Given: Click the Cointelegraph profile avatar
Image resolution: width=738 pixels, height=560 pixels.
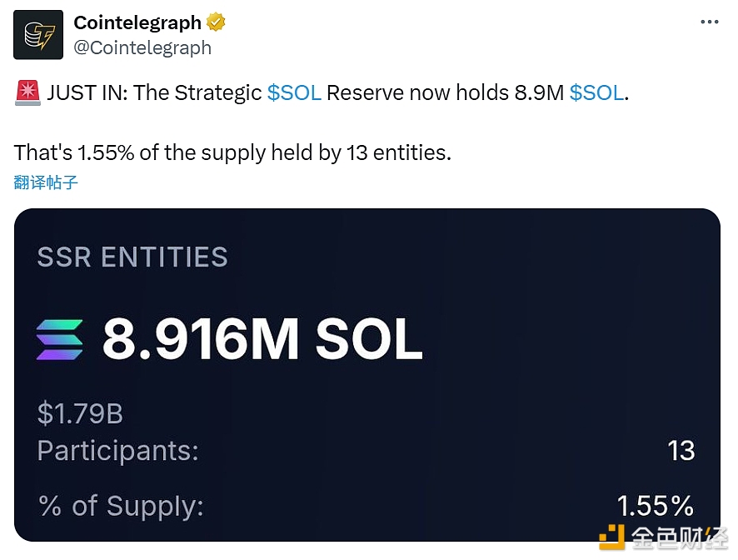Looking at the screenshot, I should tap(38, 34).
